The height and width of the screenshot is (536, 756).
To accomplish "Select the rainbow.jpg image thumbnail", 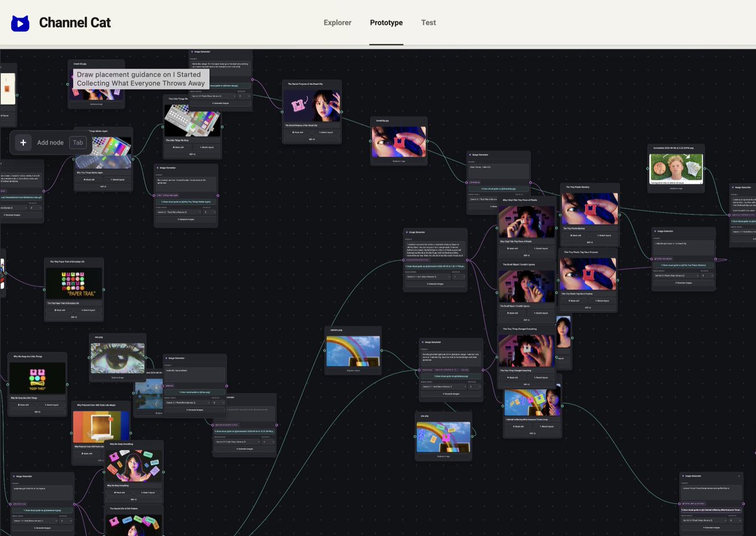I will click(353, 350).
